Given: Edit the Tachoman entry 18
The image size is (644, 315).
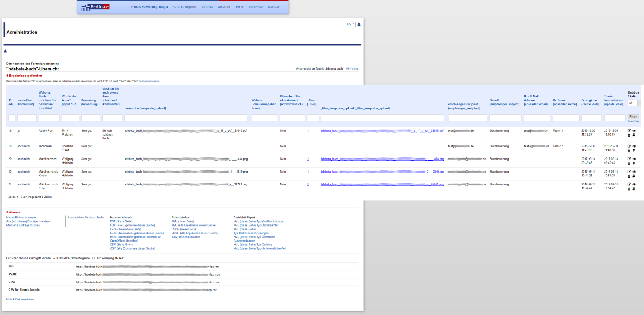Looking at the screenshot, I should point(629,146).
